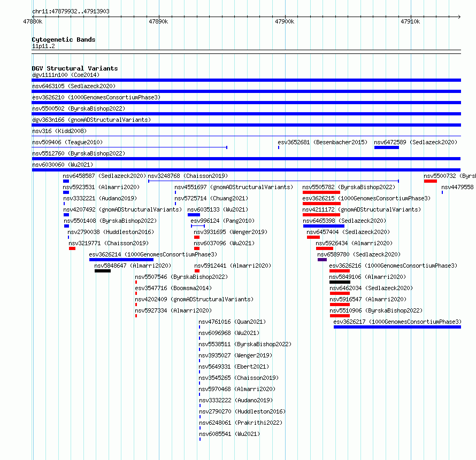This screenshot has height=460, width=476.
Task: Click the red bar under nsv6457404
Action: (313, 237)
